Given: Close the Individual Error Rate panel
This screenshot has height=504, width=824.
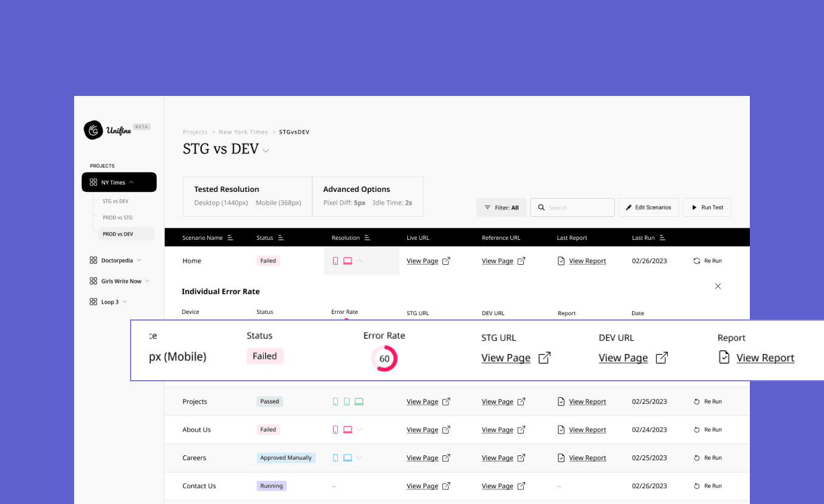Looking at the screenshot, I should click(x=718, y=286).
